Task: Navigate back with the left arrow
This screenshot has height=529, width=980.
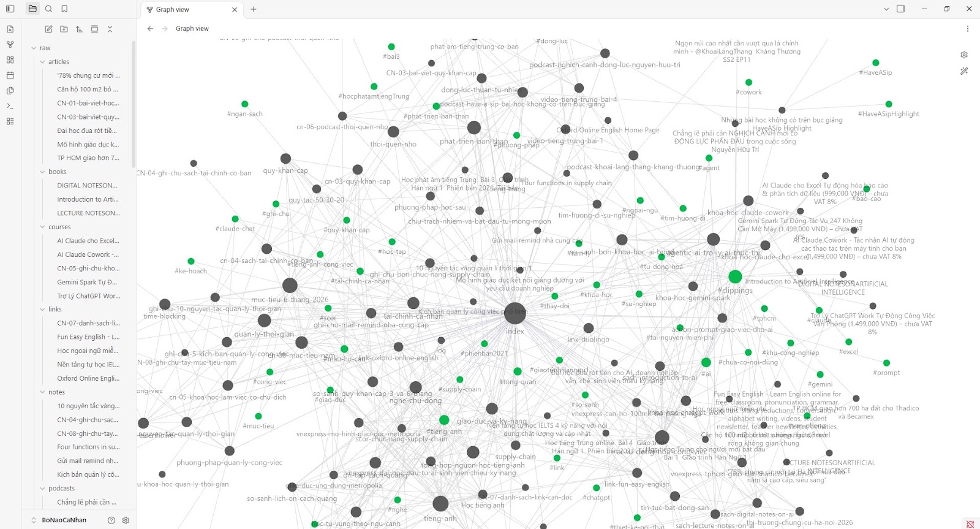Action: tap(150, 29)
